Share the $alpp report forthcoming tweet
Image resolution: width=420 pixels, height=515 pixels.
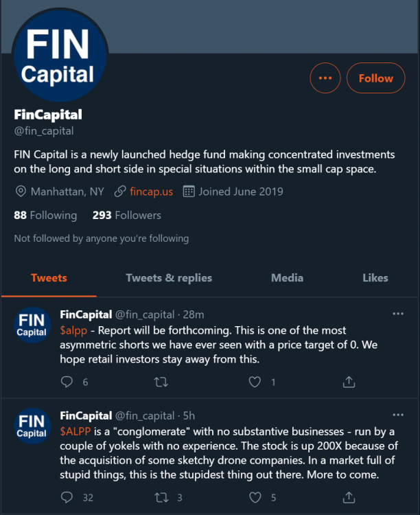point(349,382)
